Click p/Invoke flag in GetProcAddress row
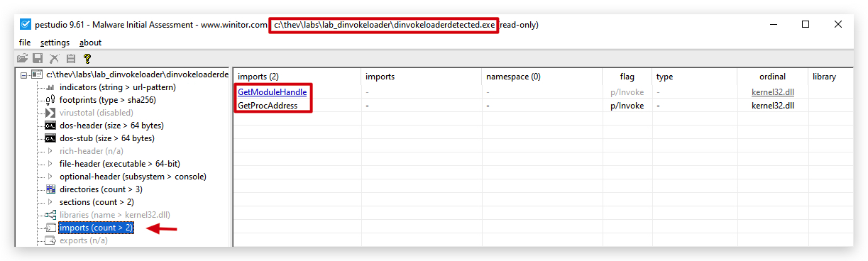The height and width of the screenshot is (261, 868). point(627,105)
